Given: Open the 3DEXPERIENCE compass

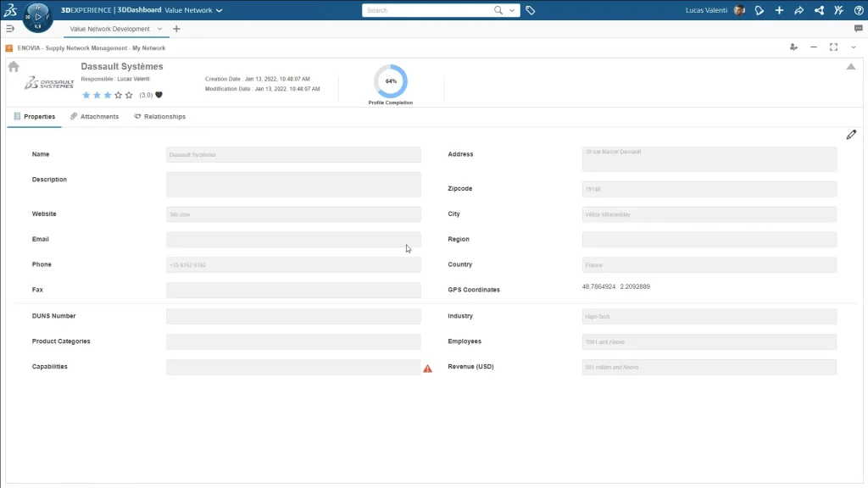Looking at the screenshot, I should pyautogui.click(x=37, y=16).
